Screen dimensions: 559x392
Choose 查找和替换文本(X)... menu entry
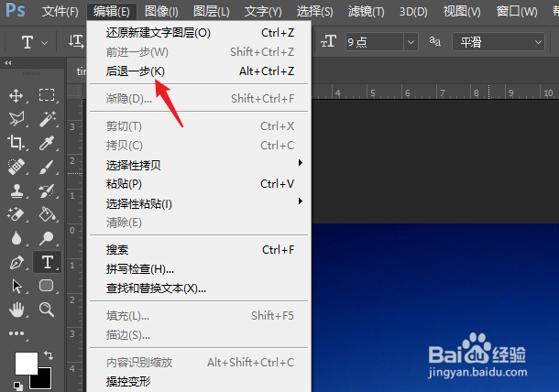(199, 289)
